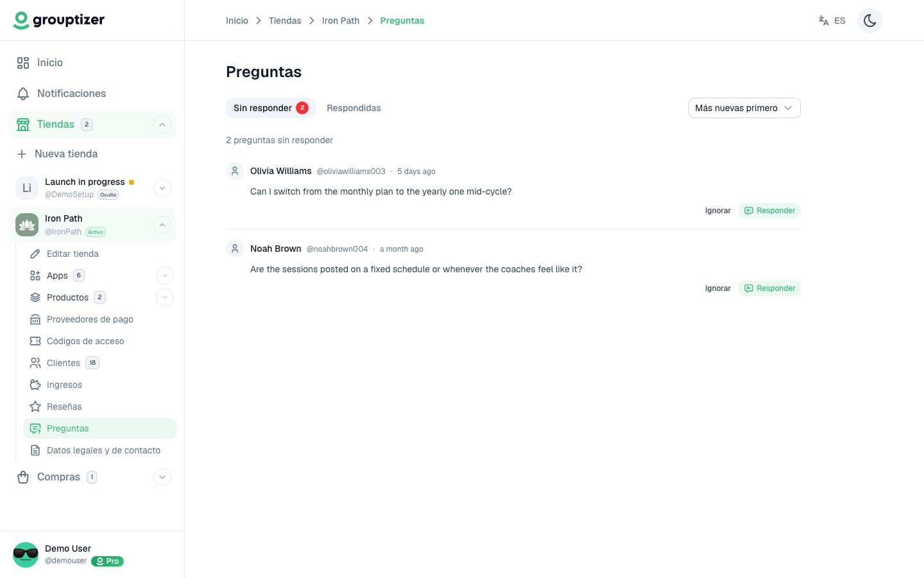Click the Iron Path store lotus avatar
This screenshot has height=578, width=924.
pos(27,225)
